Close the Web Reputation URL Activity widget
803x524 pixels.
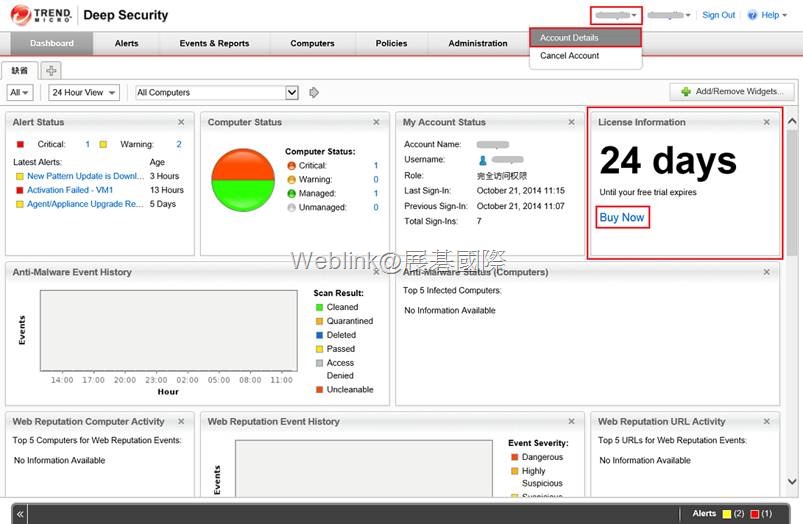click(x=766, y=421)
